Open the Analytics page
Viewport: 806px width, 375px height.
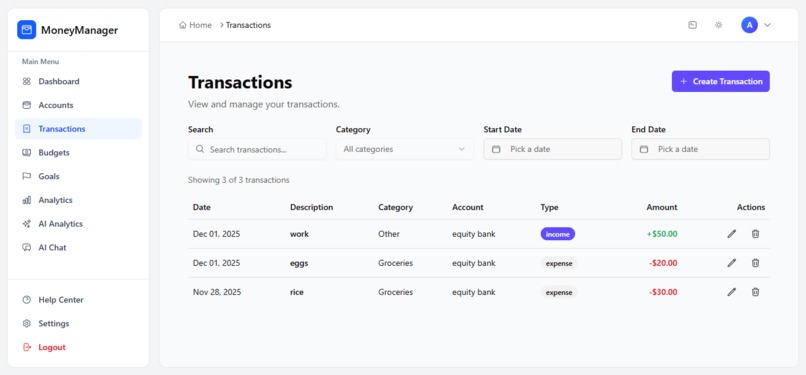coord(78,200)
